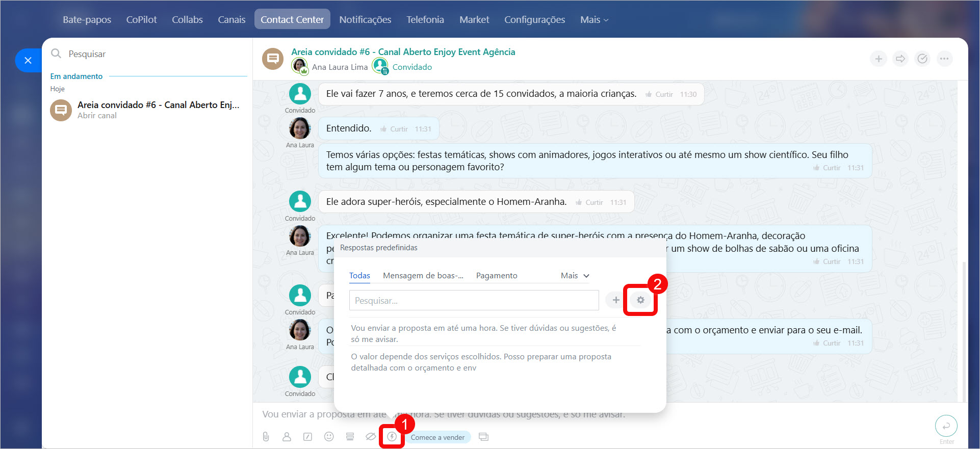This screenshot has height=449, width=980.
Task: Click the Comece a vender button
Action: pos(437,437)
